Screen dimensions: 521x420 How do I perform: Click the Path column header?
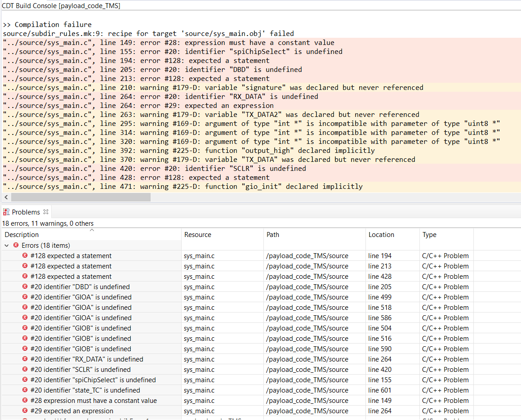pos(273,235)
